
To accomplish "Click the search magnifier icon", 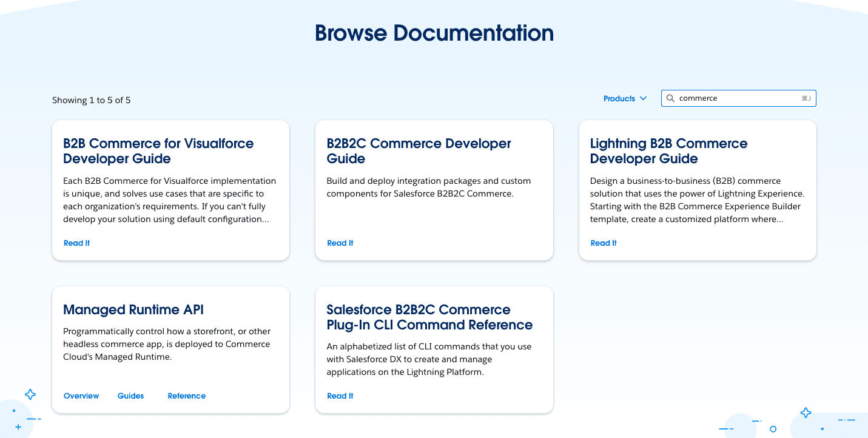I will click(670, 98).
